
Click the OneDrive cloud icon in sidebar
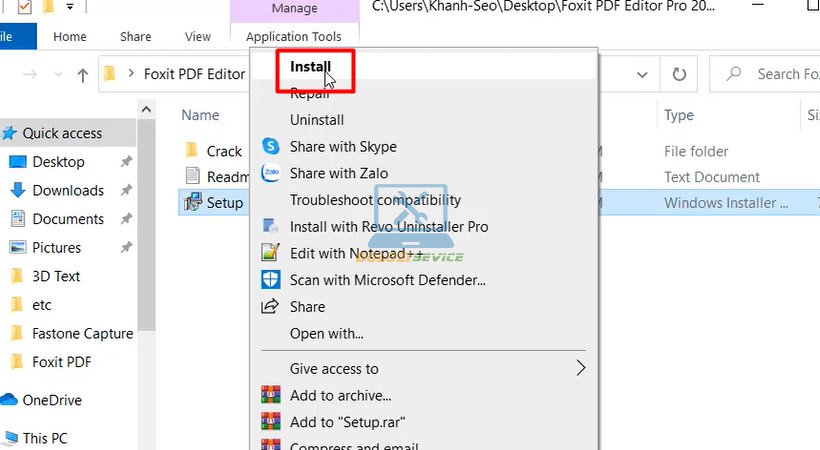10,400
